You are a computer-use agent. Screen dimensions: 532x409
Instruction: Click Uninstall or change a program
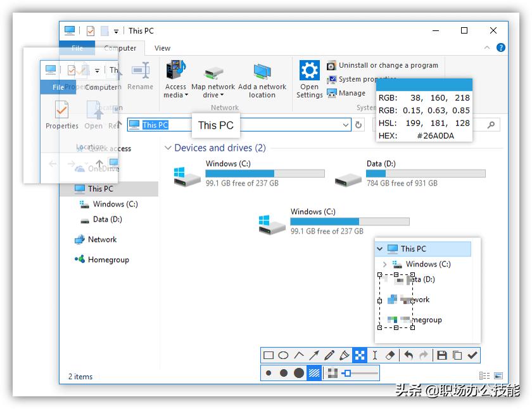pyautogui.click(x=388, y=65)
